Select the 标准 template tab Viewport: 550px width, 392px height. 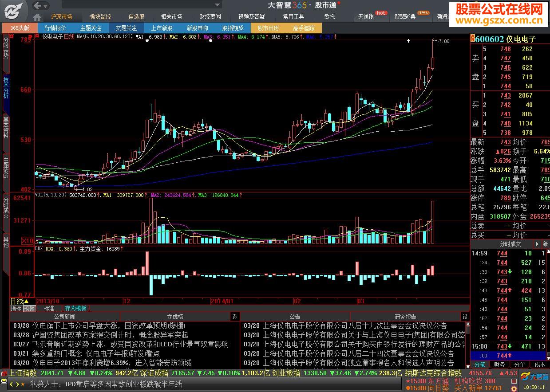pyautogui.click(x=49, y=308)
